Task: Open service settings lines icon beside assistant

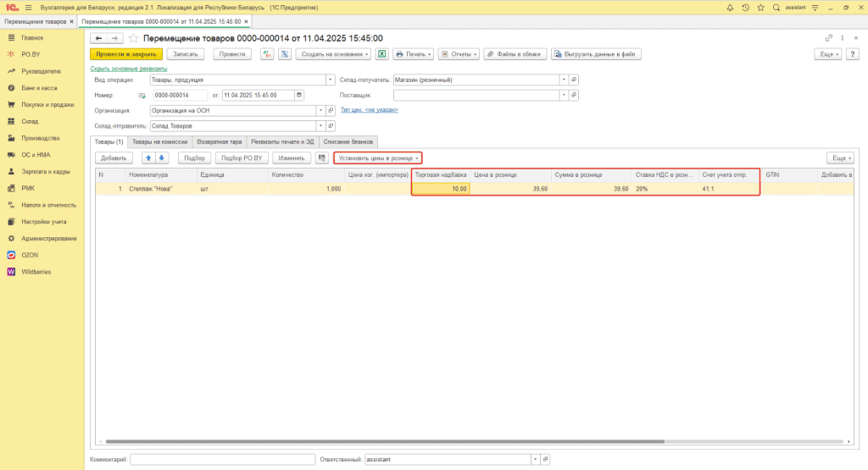Action: 815,8
